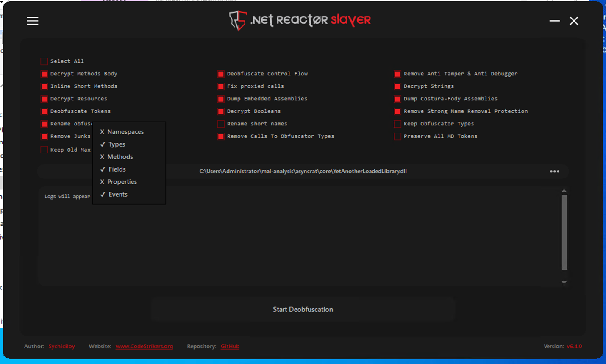Toggle Dump Costura-Fody Assemblies checkbox

(x=398, y=99)
